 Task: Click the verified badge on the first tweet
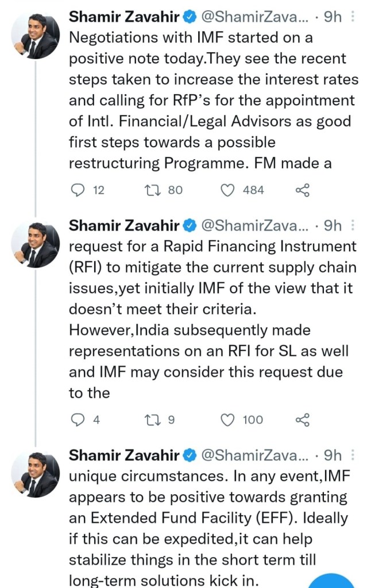(x=190, y=17)
